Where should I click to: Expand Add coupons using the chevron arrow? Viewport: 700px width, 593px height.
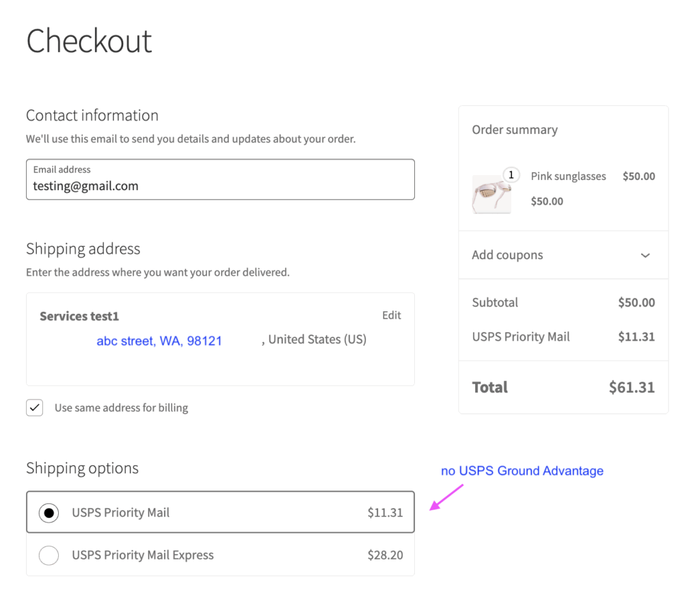click(645, 255)
